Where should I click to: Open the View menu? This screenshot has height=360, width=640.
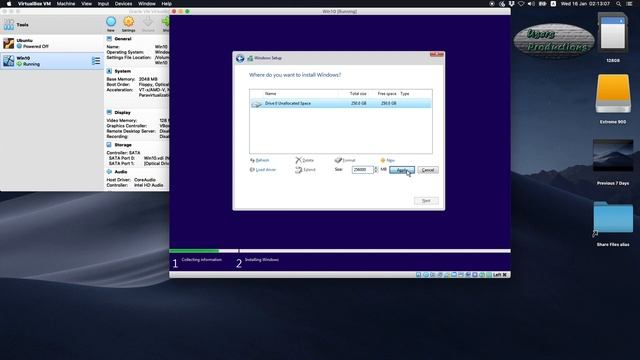pos(86,4)
